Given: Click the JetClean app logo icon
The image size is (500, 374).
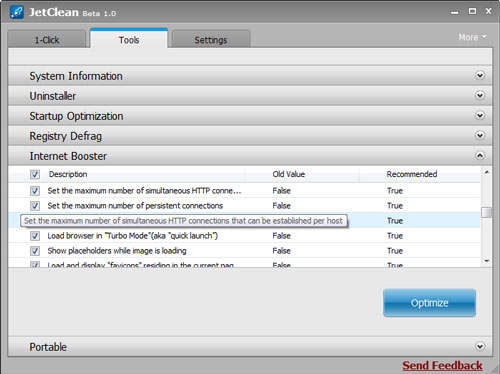Looking at the screenshot, I should pyautogui.click(x=17, y=12).
